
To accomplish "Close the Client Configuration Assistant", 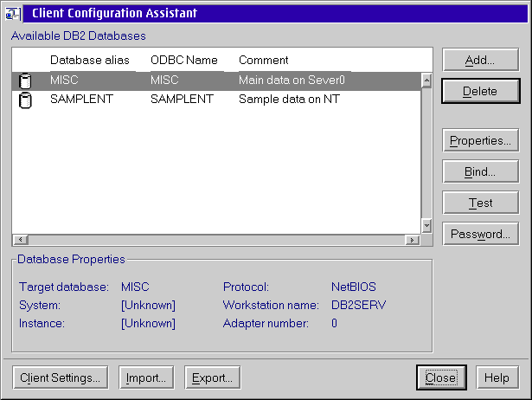I will coord(441,377).
